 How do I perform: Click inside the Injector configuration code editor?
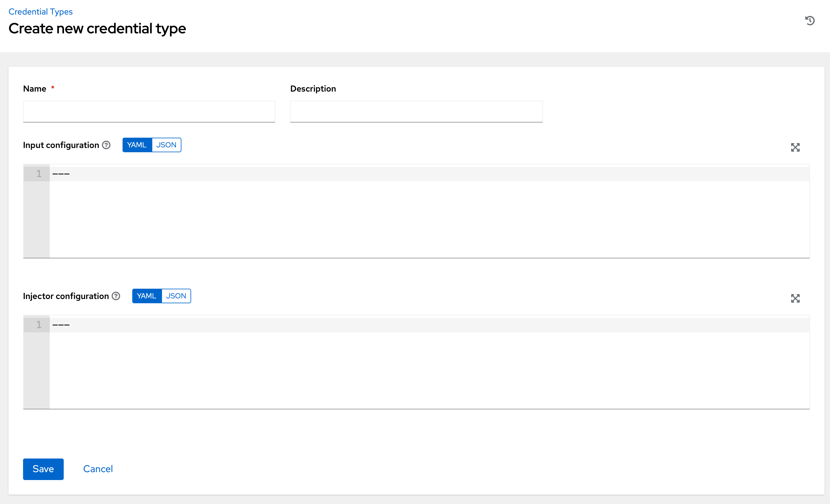pos(404,360)
